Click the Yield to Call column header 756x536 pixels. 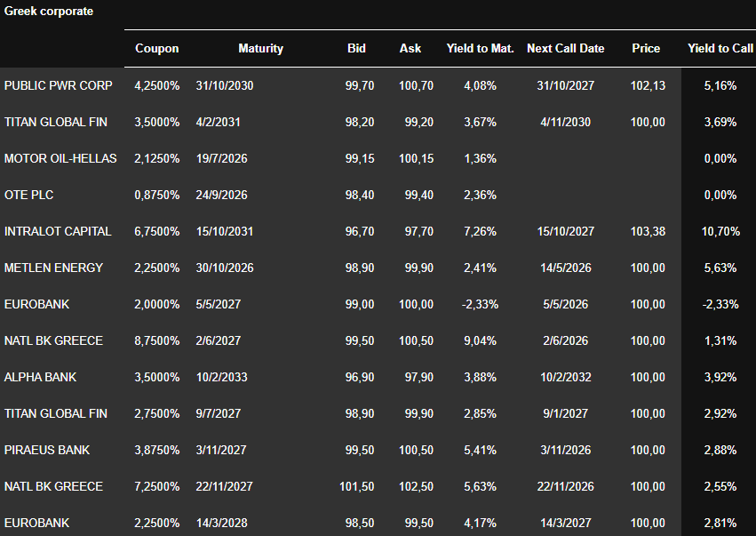tap(720, 48)
